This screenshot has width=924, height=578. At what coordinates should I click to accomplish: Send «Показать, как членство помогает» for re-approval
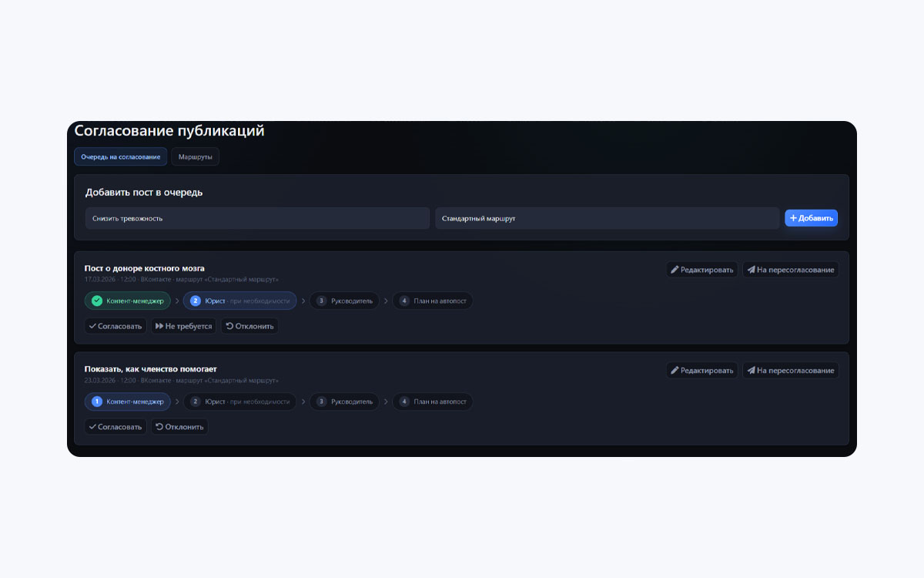pyautogui.click(x=790, y=370)
